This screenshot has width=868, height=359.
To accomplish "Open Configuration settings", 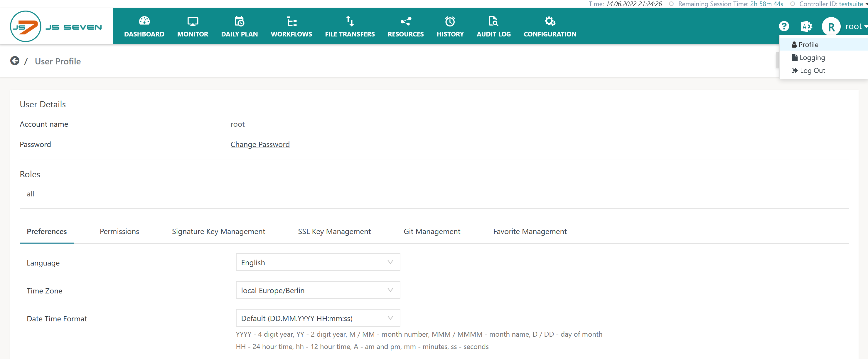I will pyautogui.click(x=550, y=26).
